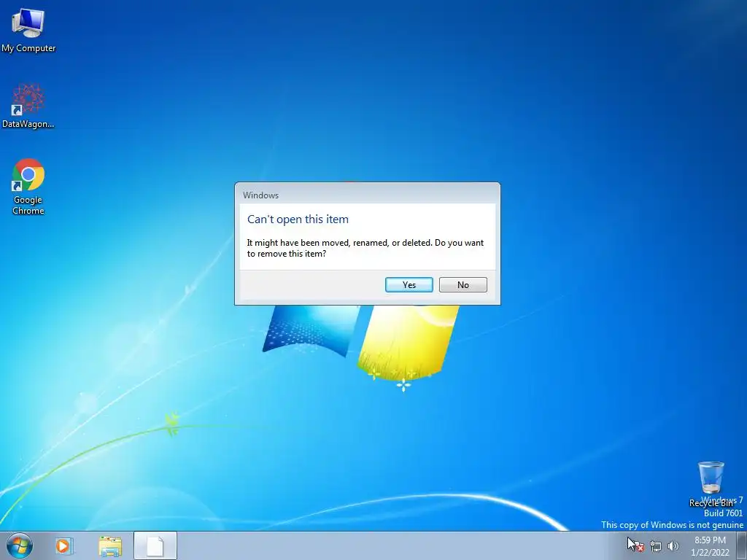Select the My Computer desktop icon

click(28, 30)
